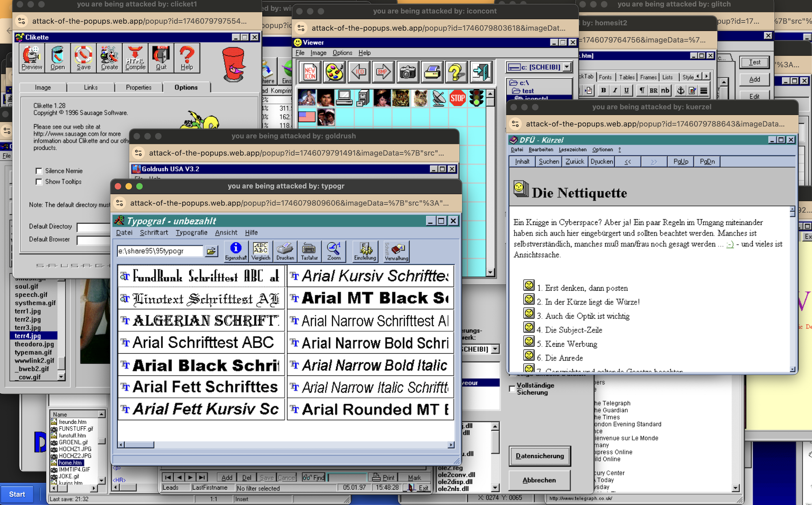Click the BR line break toolbar button
The height and width of the screenshot is (505, 812).
click(x=653, y=91)
